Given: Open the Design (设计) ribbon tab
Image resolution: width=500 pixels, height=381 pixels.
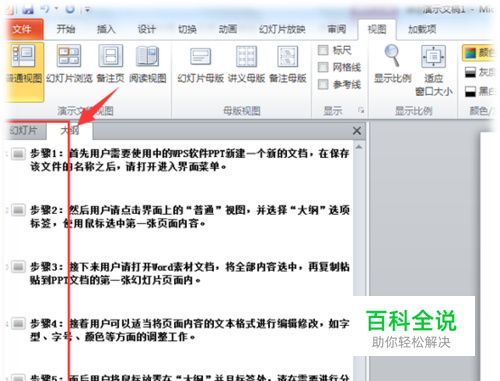Looking at the screenshot, I should coord(147,29).
